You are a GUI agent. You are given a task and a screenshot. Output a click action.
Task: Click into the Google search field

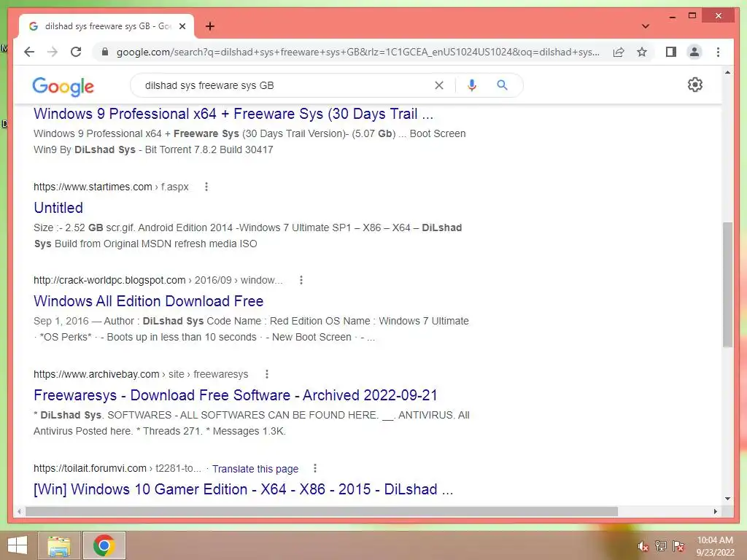coord(286,85)
